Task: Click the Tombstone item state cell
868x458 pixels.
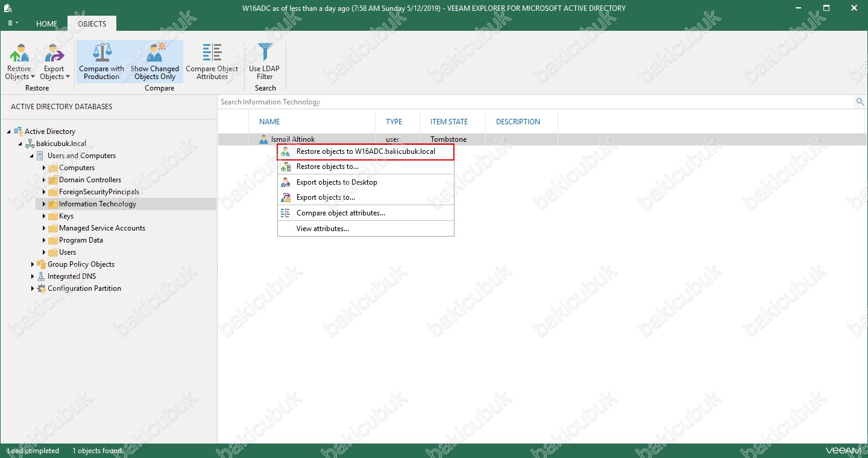Action: click(x=448, y=139)
